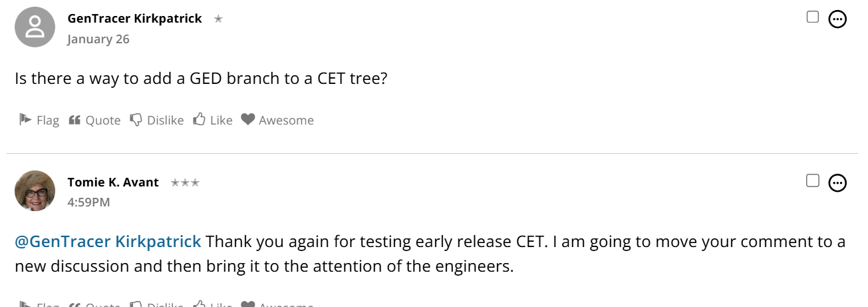
Task: Open the 4:59PM comment permalink
Action: click(88, 202)
